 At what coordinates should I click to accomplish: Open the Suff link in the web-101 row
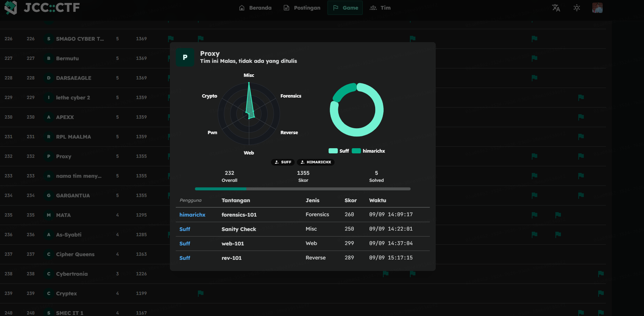click(x=185, y=244)
